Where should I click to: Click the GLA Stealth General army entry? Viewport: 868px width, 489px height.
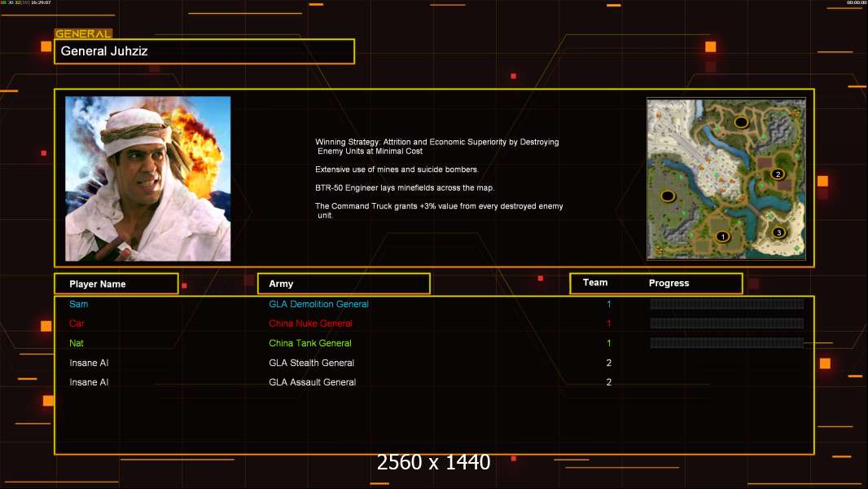pos(311,363)
